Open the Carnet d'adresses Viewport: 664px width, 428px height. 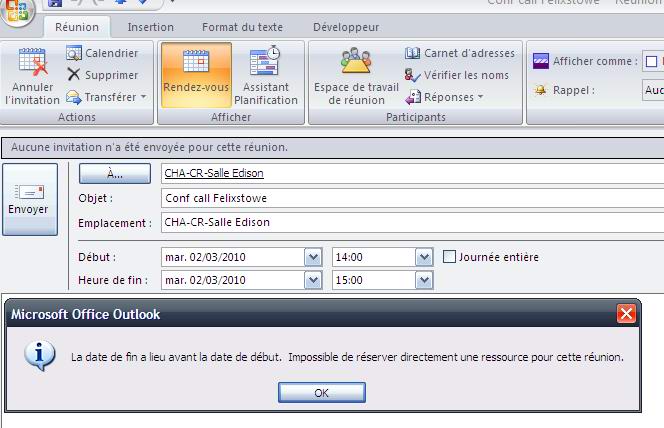click(460, 53)
